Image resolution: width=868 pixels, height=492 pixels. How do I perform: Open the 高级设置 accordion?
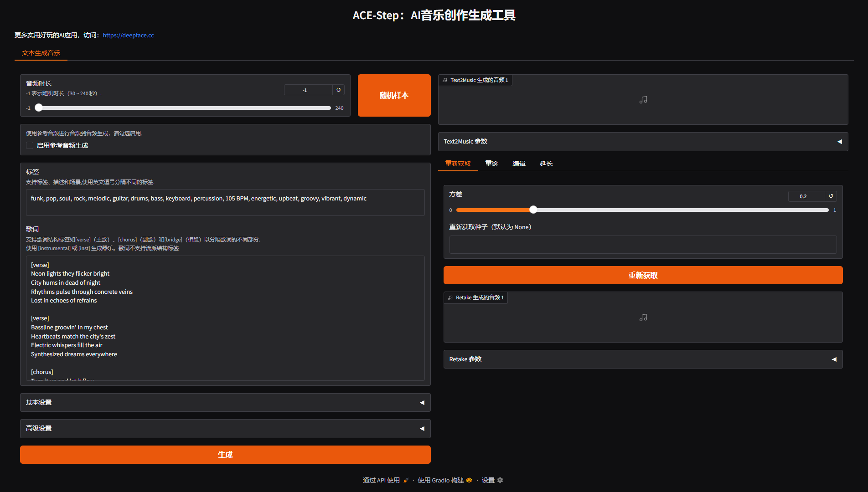(225, 429)
